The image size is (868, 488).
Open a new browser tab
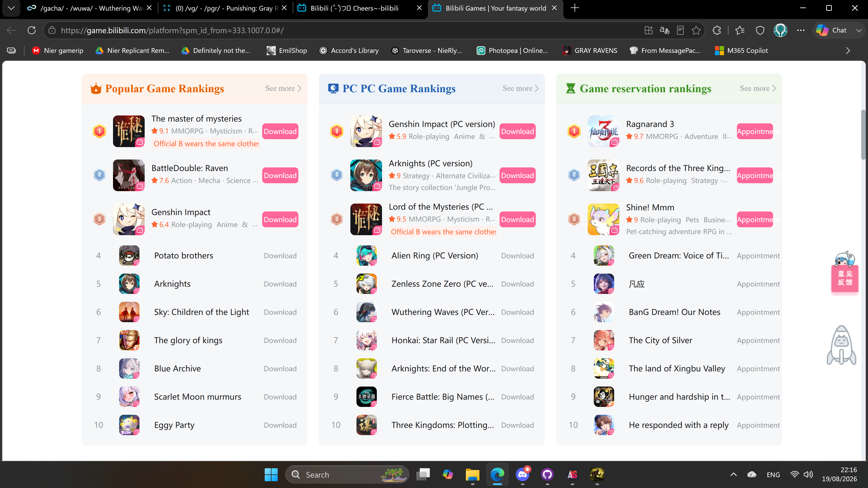coord(575,8)
